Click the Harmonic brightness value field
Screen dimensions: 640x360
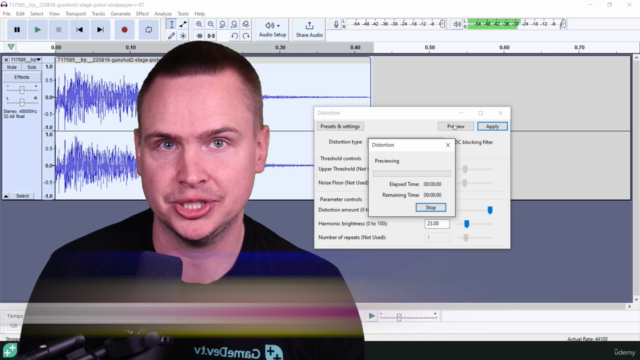[437, 224]
